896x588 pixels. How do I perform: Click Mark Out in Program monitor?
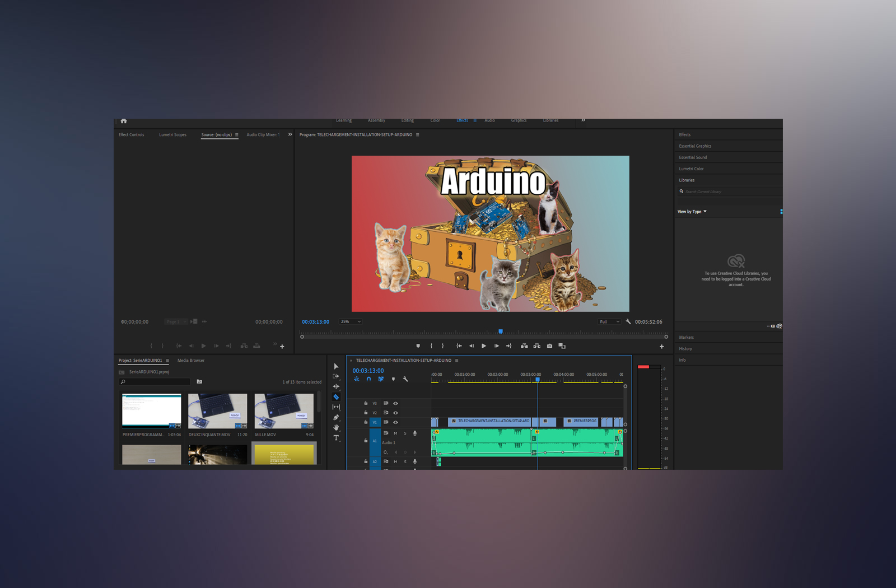click(x=443, y=346)
